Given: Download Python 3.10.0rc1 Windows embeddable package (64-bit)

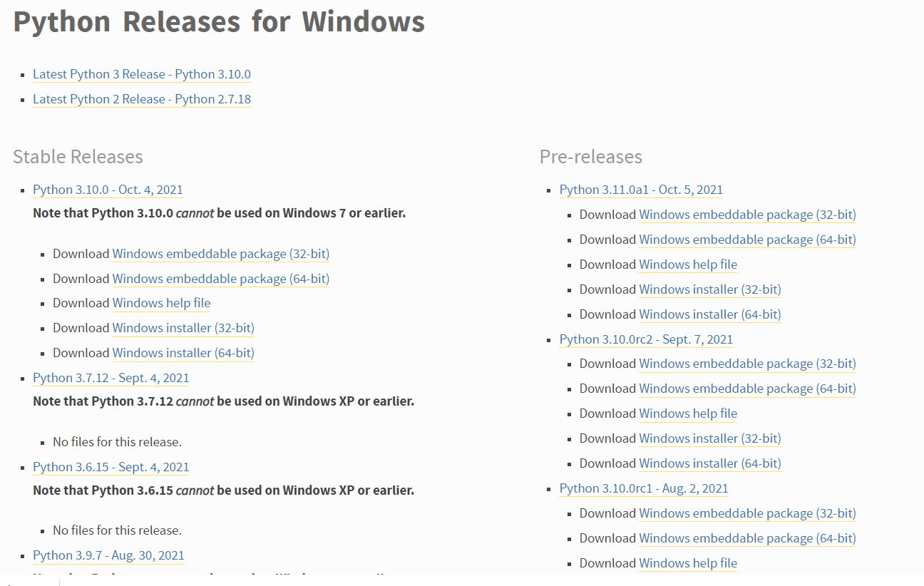Looking at the screenshot, I should (747, 538).
